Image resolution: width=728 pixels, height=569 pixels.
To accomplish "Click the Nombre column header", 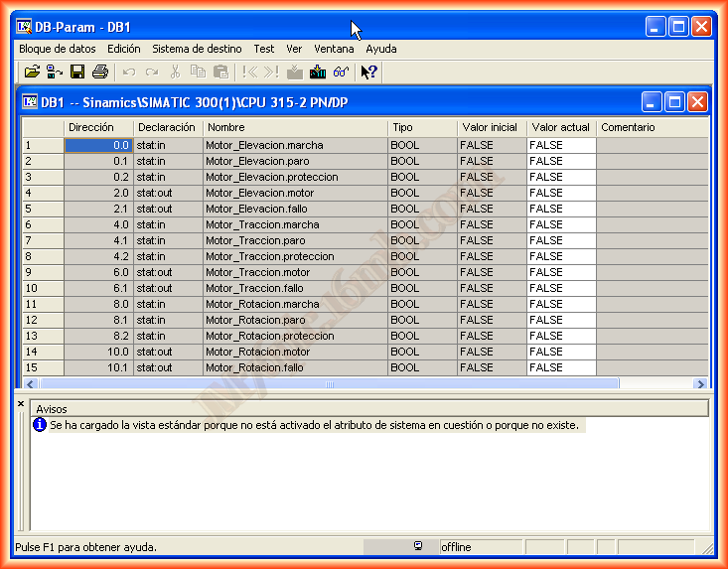I will (x=295, y=127).
